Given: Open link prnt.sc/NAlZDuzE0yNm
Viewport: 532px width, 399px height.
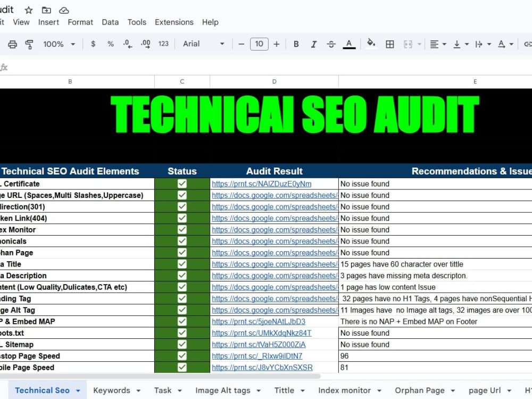Looking at the screenshot, I should 262,184.
